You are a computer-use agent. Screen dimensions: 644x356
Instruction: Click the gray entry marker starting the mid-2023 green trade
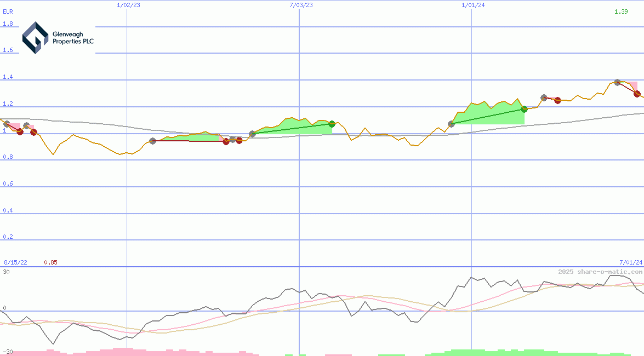(x=252, y=134)
